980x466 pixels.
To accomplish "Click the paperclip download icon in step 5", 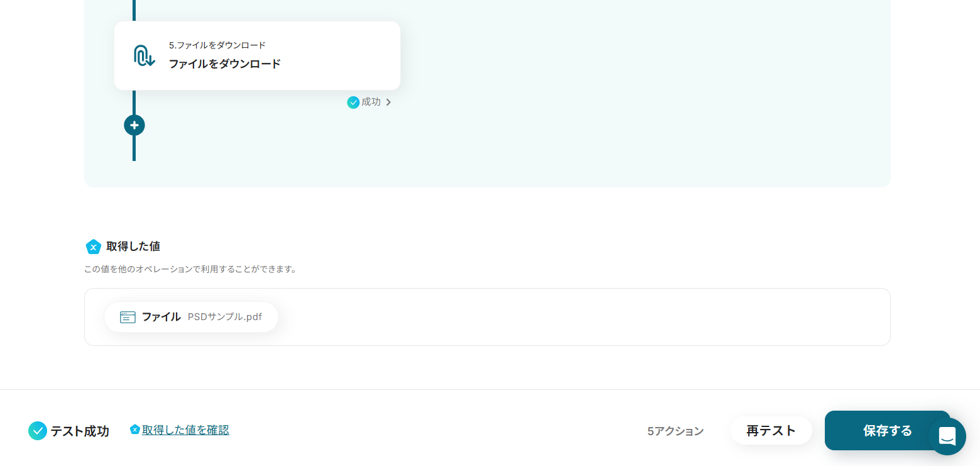I will coord(144,56).
